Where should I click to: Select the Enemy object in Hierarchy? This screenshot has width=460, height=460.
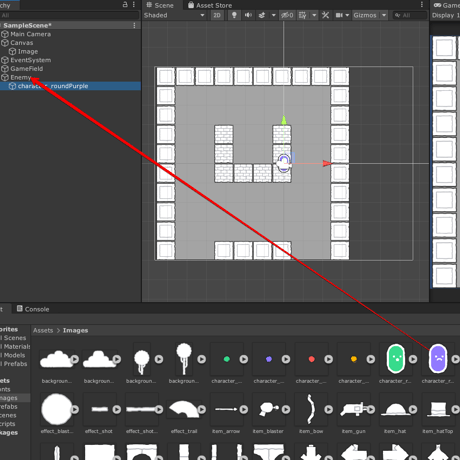click(20, 77)
